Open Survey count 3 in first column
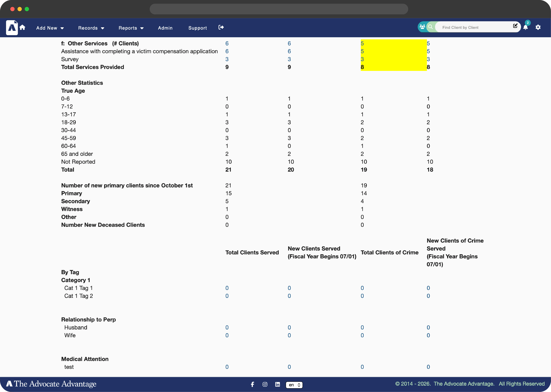 pos(227,59)
